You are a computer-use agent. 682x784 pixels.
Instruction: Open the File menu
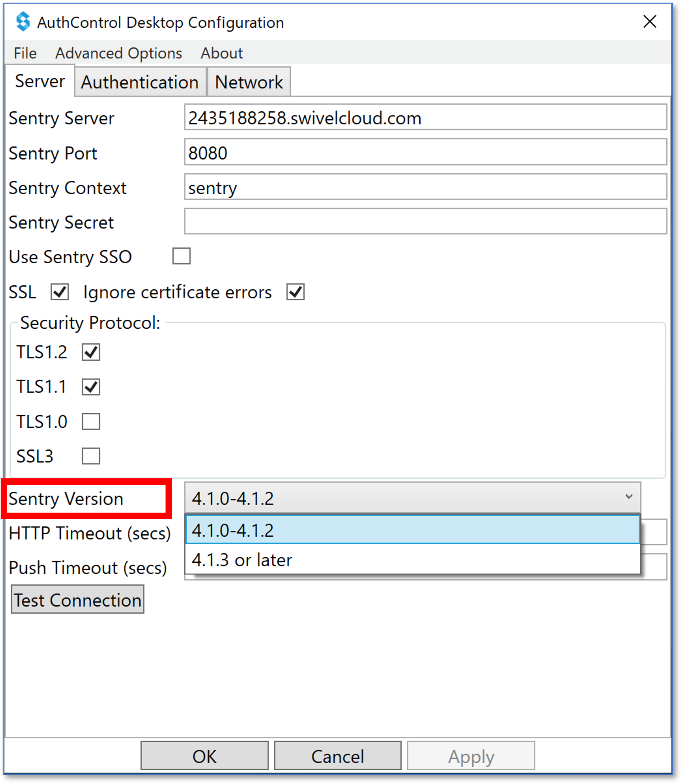[x=25, y=53]
